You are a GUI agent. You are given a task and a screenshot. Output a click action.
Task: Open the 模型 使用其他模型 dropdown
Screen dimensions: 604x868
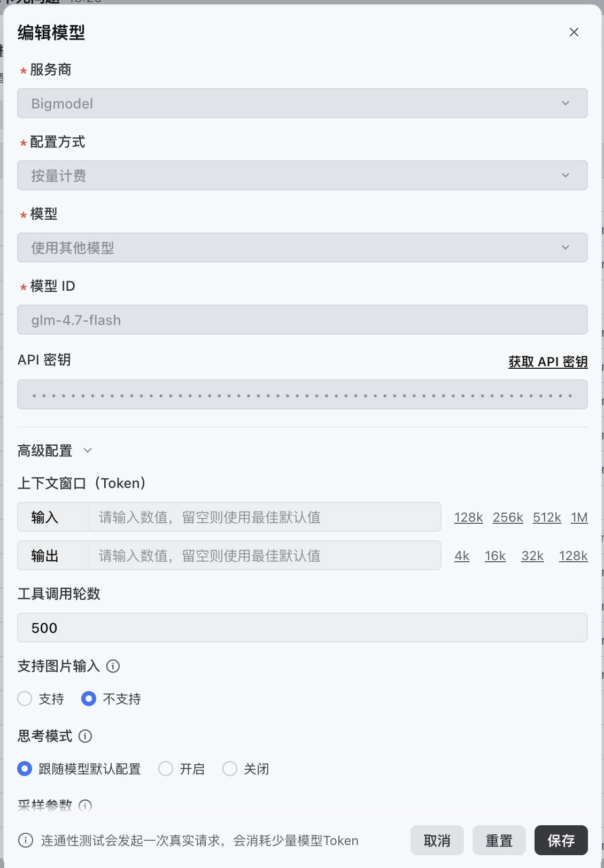tap(303, 247)
